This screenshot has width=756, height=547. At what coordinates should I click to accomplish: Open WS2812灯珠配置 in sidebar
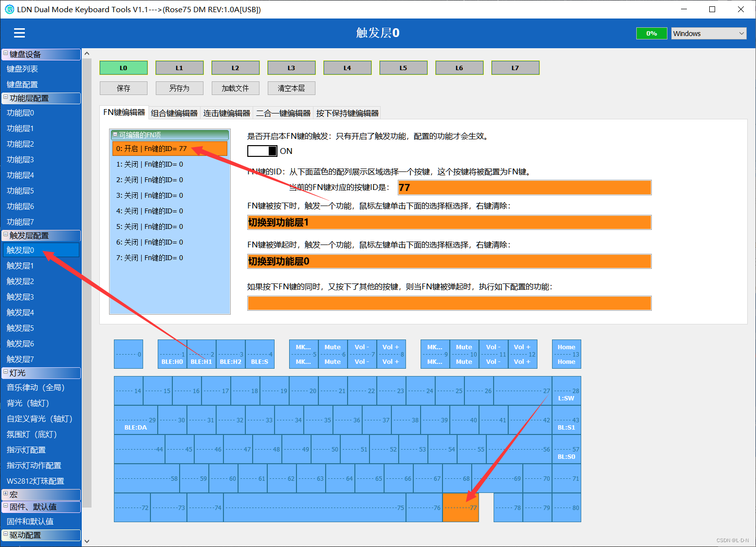pos(41,481)
